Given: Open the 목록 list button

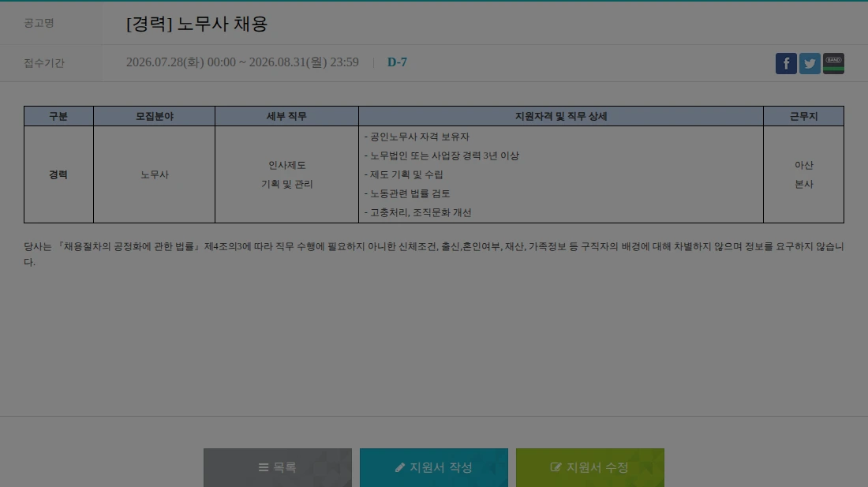Looking at the screenshot, I should pyautogui.click(x=277, y=467).
